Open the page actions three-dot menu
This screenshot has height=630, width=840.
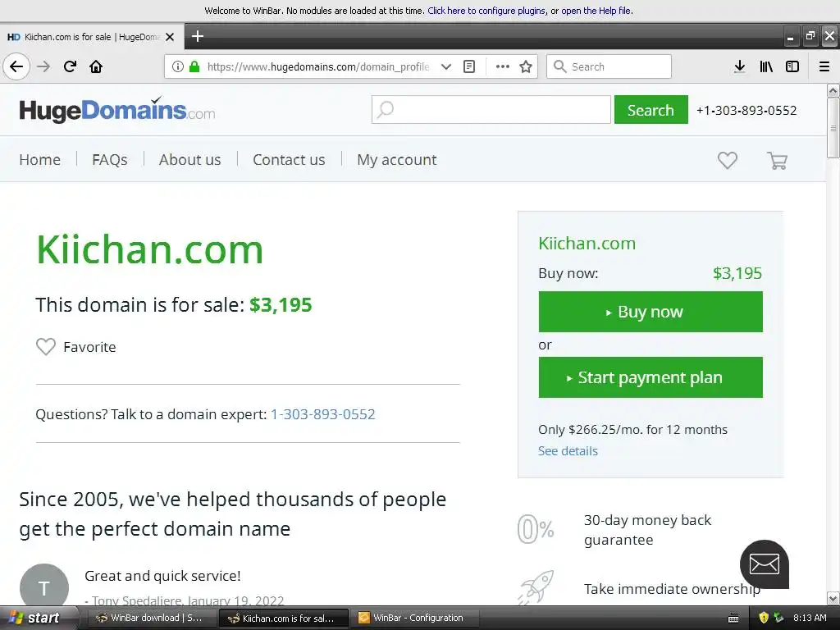coord(503,66)
